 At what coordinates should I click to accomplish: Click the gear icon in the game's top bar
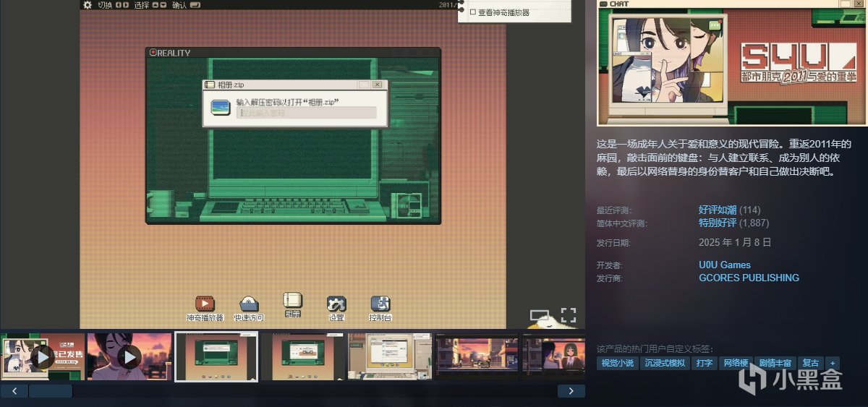tap(88, 5)
